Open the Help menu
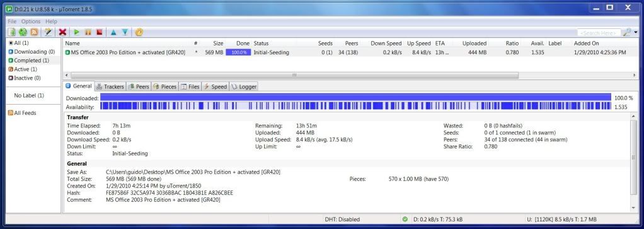Screen dimensions: 644x229 (51, 21)
